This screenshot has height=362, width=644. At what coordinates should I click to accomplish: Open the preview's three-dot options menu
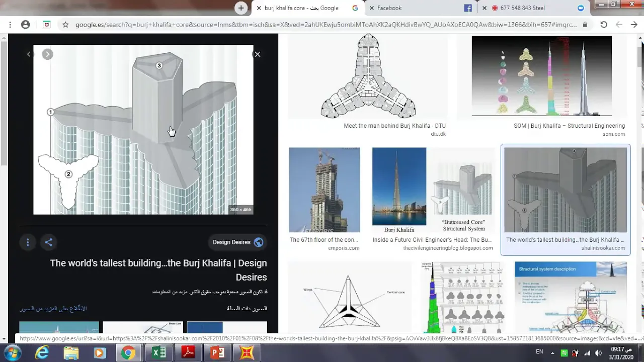(28, 242)
